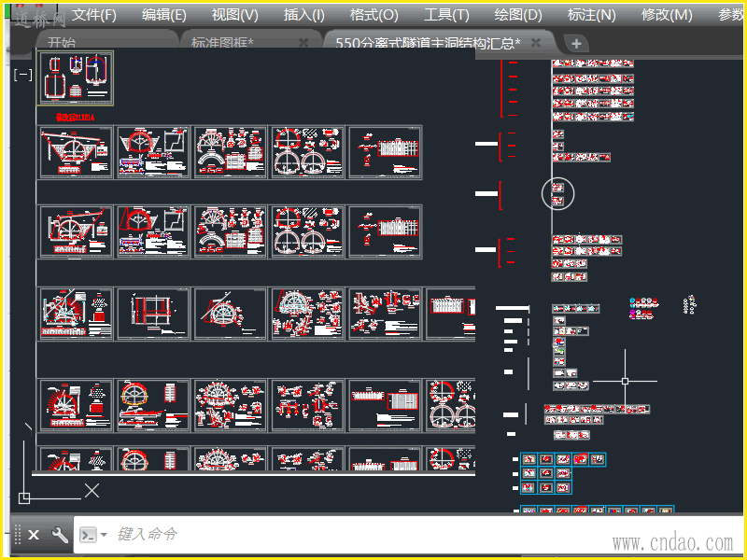Click the command line drag grip
747x560 pixels.
point(17,535)
